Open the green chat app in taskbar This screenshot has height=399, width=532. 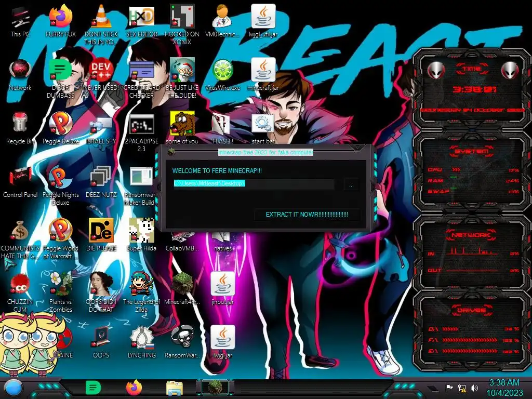(94, 388)
